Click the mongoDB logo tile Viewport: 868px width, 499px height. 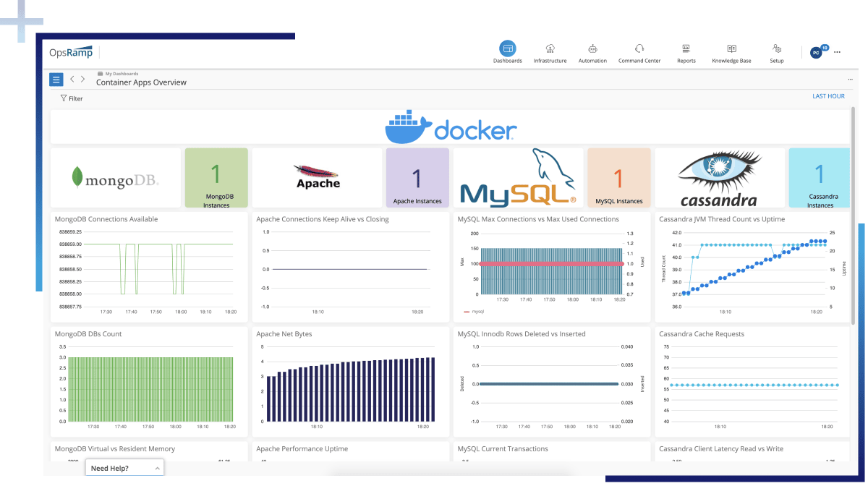(x=116, y=178)
